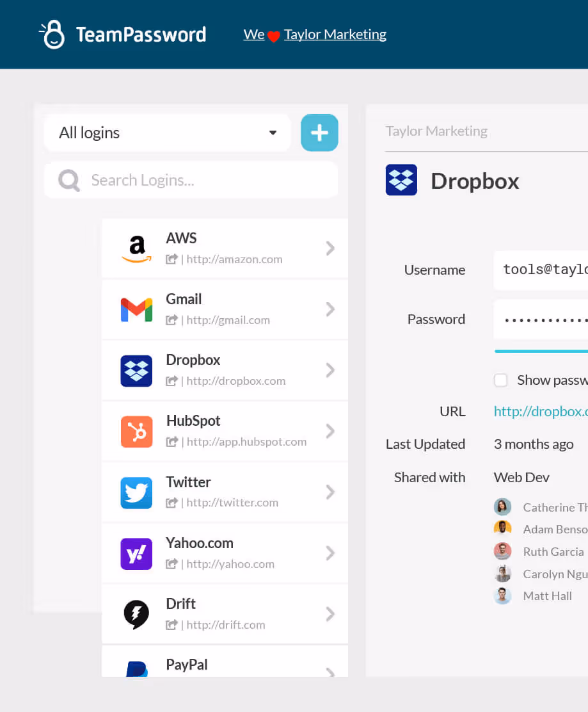Expand Gmail entry chevron arrow
This screenshot has height=712, width=588.
[330, 309]
